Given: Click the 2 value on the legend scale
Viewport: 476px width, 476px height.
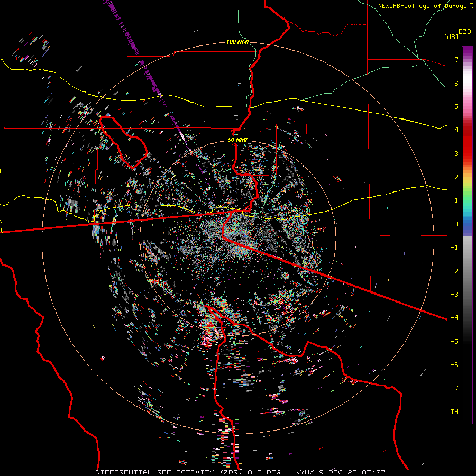Looking at the screenshot, I should [456, 177].
